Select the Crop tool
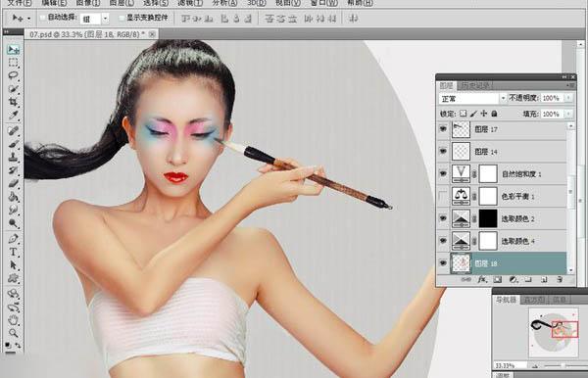The width and height of the screenshot is (588, 378). coord(14,102)
